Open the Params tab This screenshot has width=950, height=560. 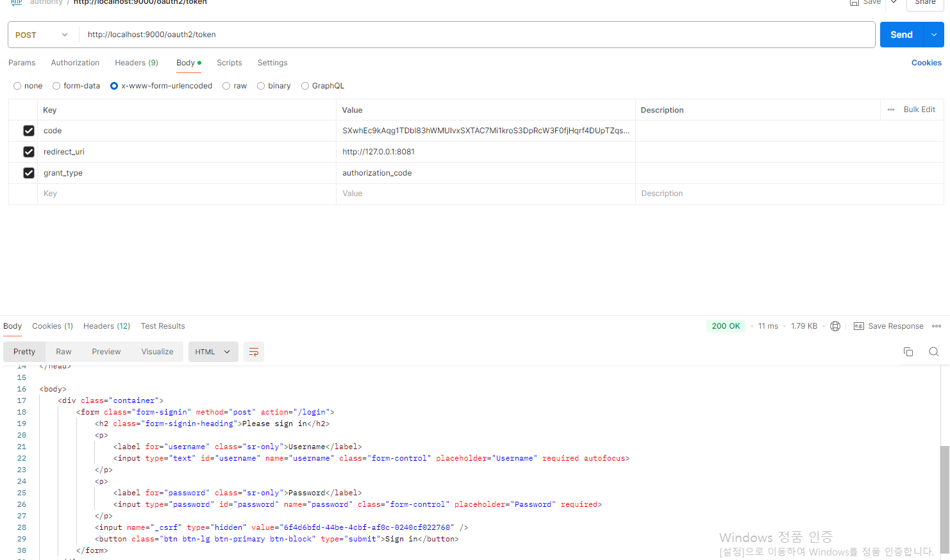point(22,63)
